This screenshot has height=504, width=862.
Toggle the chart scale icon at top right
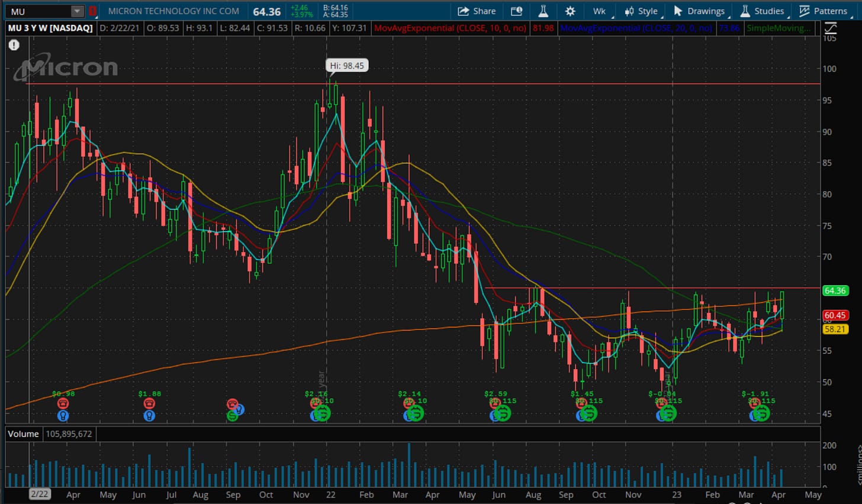[x=831, y=28]
